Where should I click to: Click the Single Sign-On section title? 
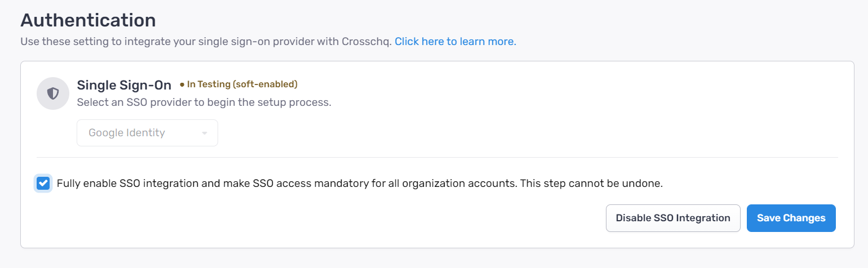pos(124,85)
